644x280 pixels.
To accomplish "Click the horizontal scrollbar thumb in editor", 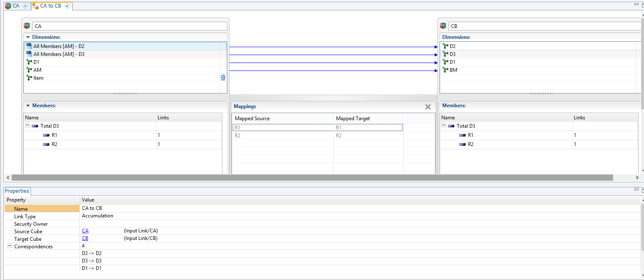I will pyautogui.click(x=312, y=178).
